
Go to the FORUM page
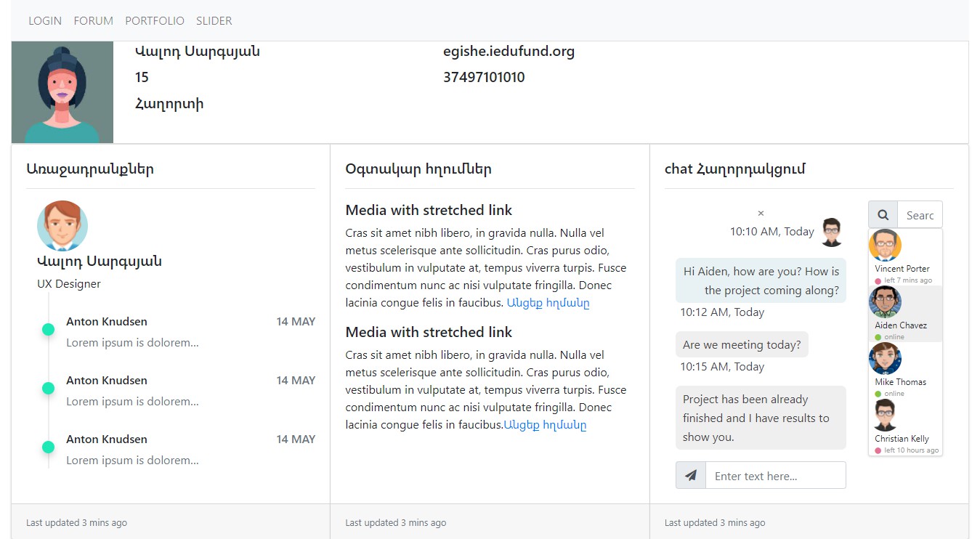[94, 21]
